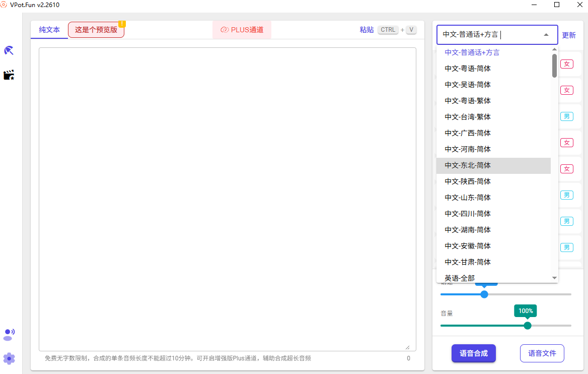Viewport: 588px width, 374px height.
Task: Click the dropdown list scrollbar thumb
Action: [x=554, y=66]
